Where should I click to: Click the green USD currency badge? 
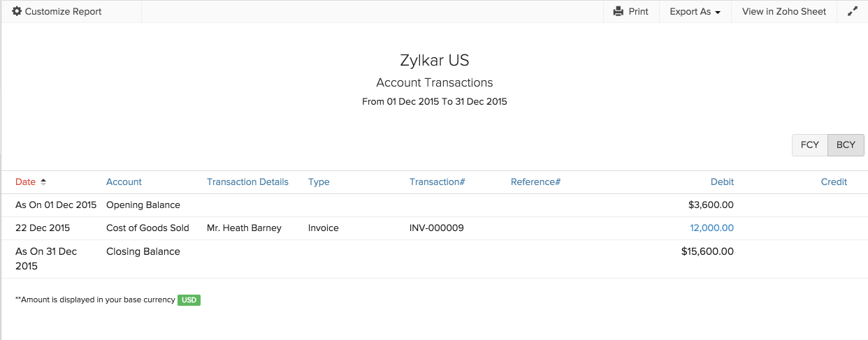click(189, 300)
